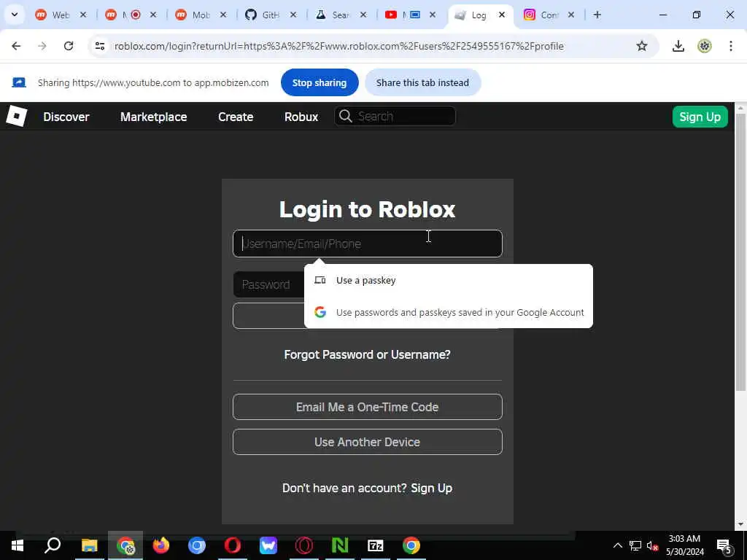Click the Chrome profile avatar icon

pos(705,46)
